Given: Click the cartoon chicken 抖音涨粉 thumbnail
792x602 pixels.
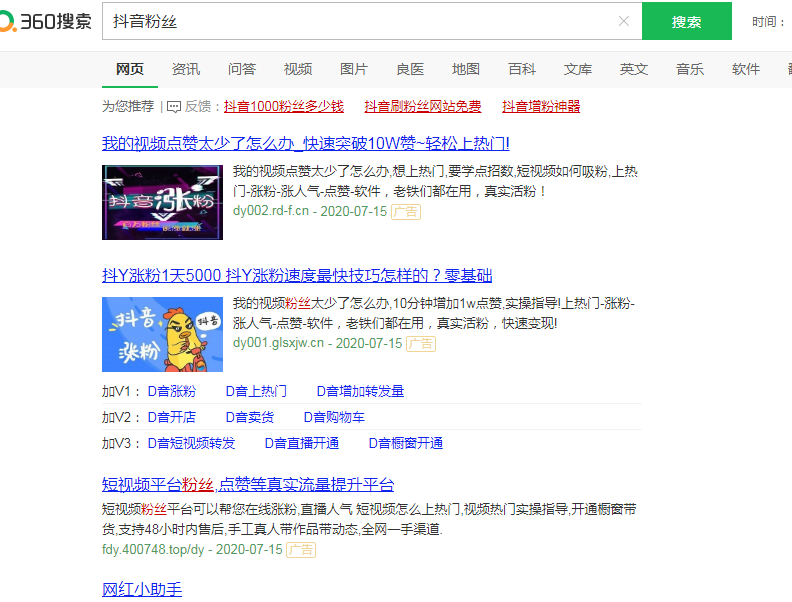Looking at the screenshot, I should 162,334.
